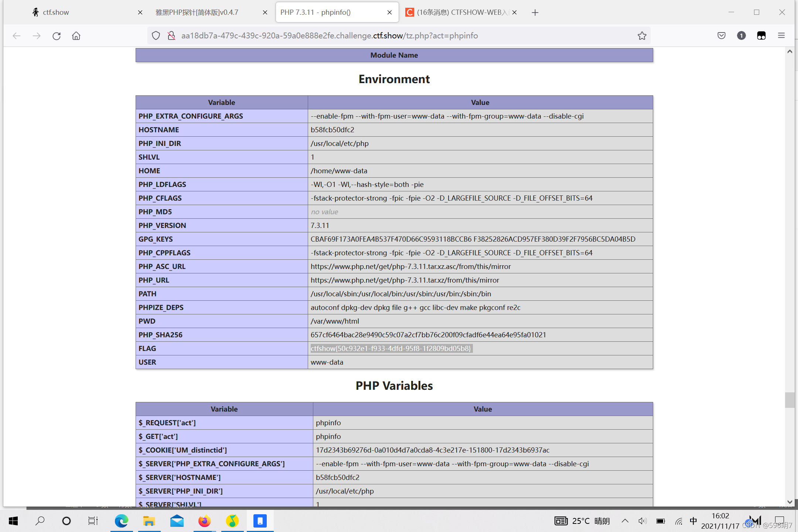Switch to Firefox on the taskbar

tap(205, 521)
